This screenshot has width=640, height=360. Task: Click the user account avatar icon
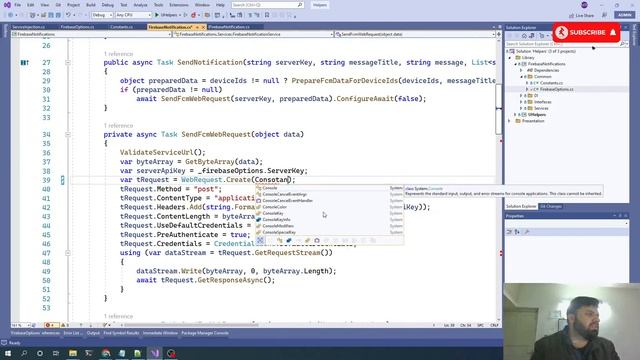584,5
